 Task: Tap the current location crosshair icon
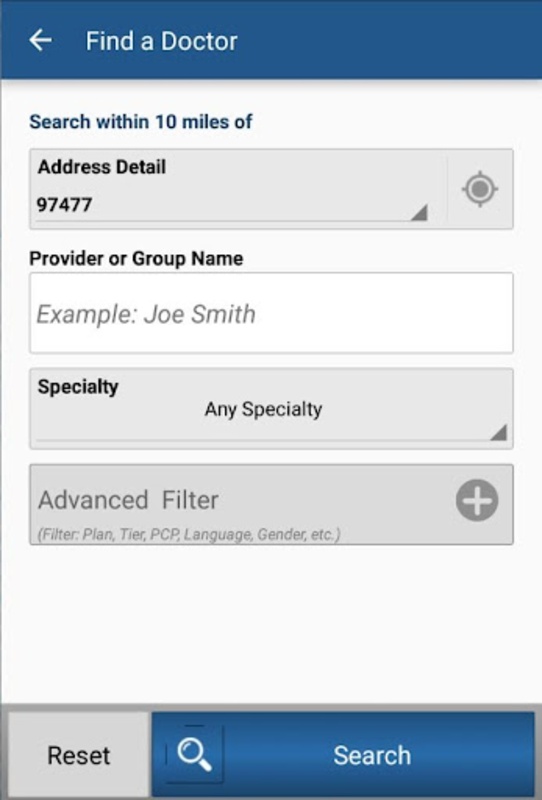[480, 189]
